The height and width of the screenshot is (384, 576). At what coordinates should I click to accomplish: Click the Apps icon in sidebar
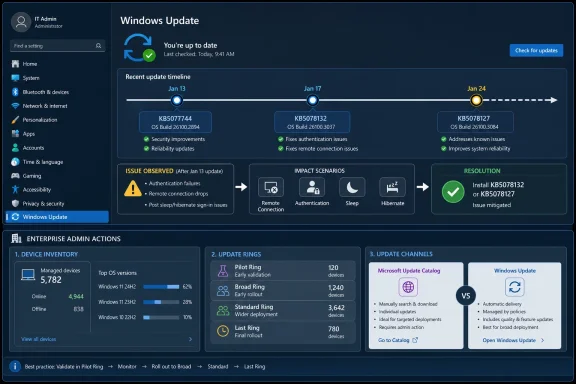[15, 134]
